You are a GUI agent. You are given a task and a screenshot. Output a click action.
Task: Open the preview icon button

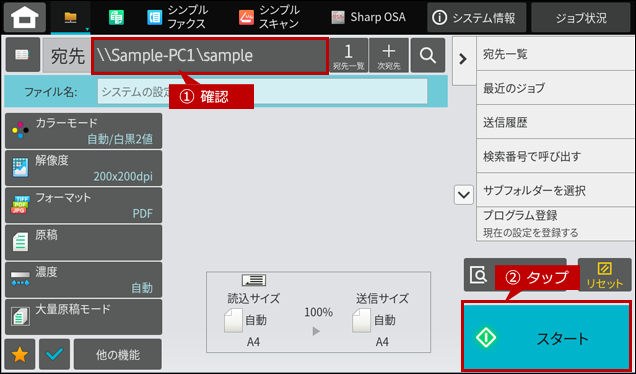pyautogui.click(x=479, y=275)
